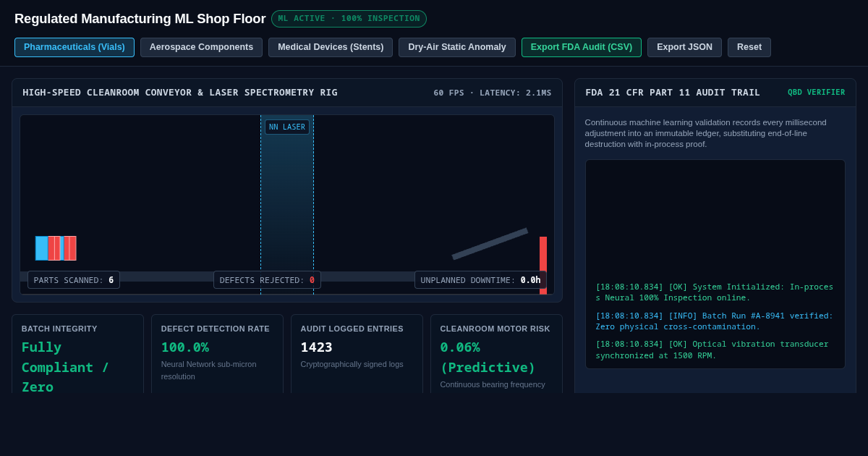Image resolution: width=868 pixels, height=456 pixels.
Task: Switch to Aerospace Components scenario
Action: click(x=201, y=47)
